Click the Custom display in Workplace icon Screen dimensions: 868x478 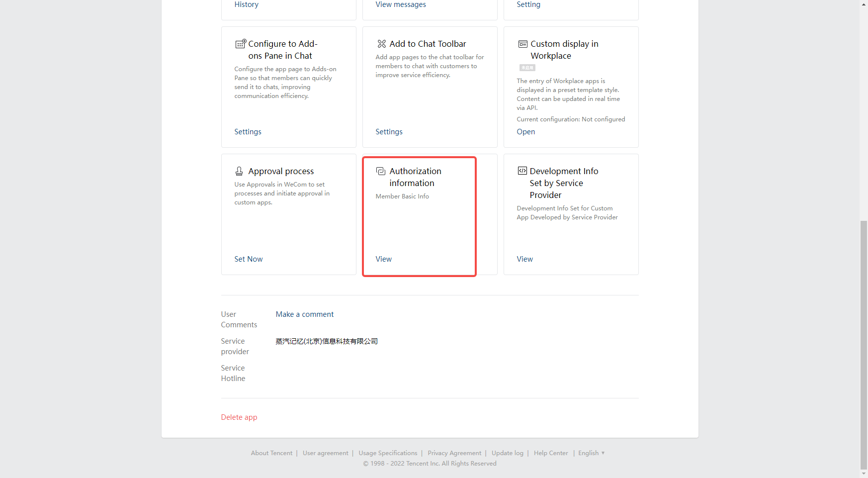[522, 44]
